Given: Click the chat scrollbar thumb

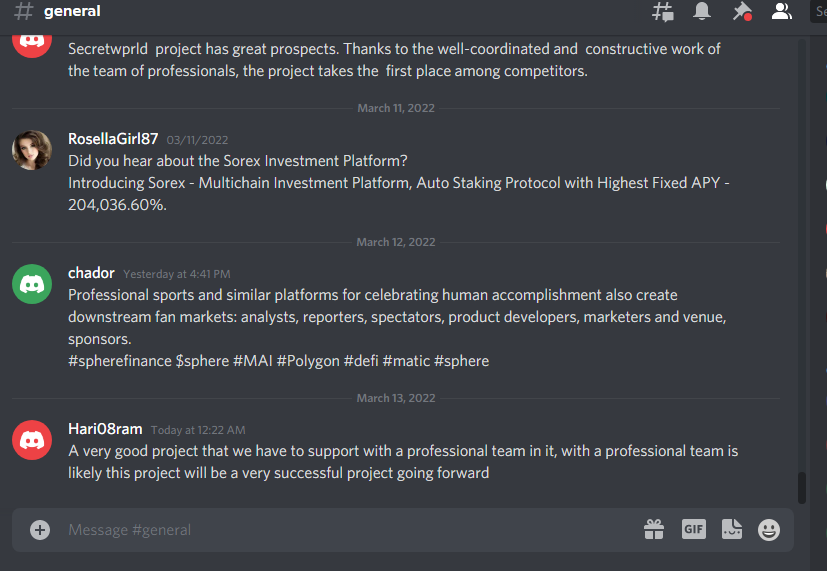Looking at the screenshot, I should click(802, 488).
